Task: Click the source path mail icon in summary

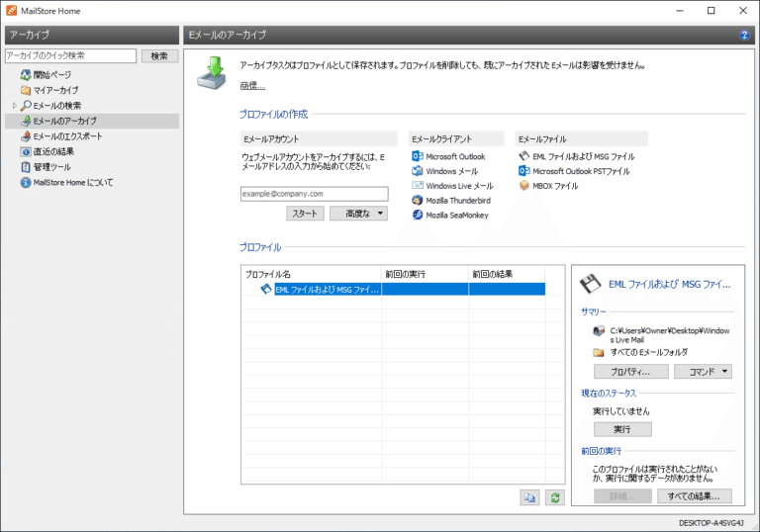Action: pos(599,331)
